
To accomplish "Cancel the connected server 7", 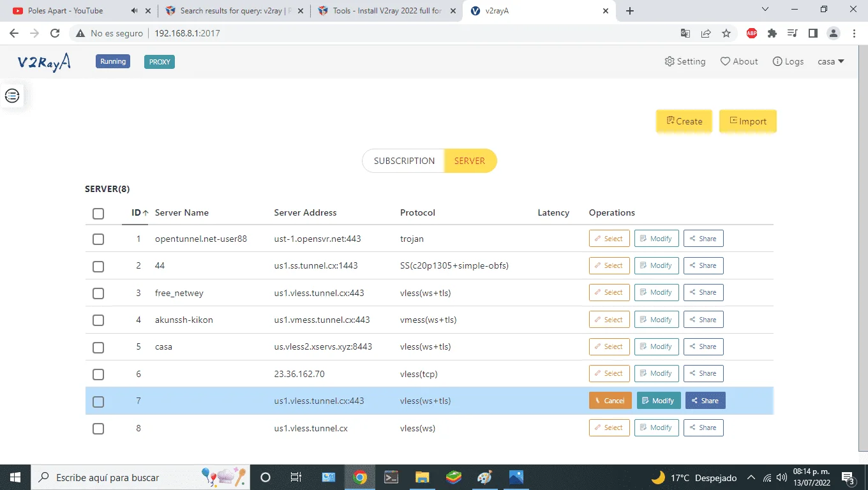I will 610,401.
